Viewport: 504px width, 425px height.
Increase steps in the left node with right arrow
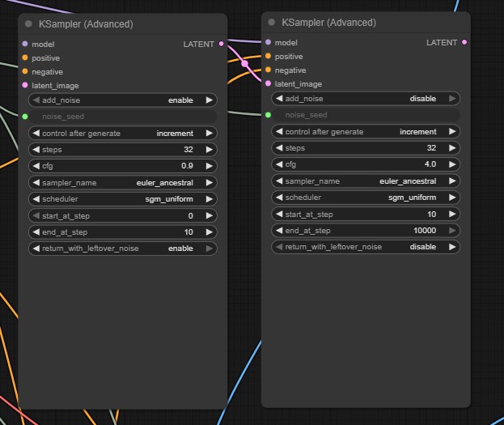tap(210, 150)
